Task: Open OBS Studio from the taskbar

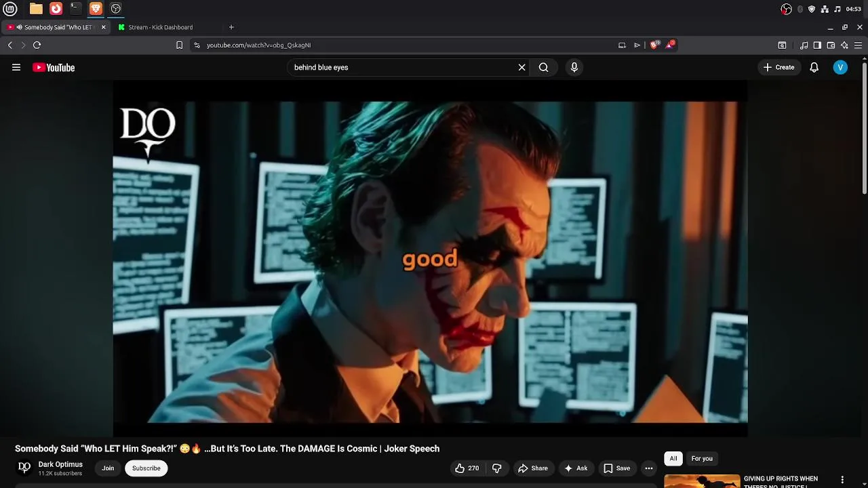Action: [116, 9]
